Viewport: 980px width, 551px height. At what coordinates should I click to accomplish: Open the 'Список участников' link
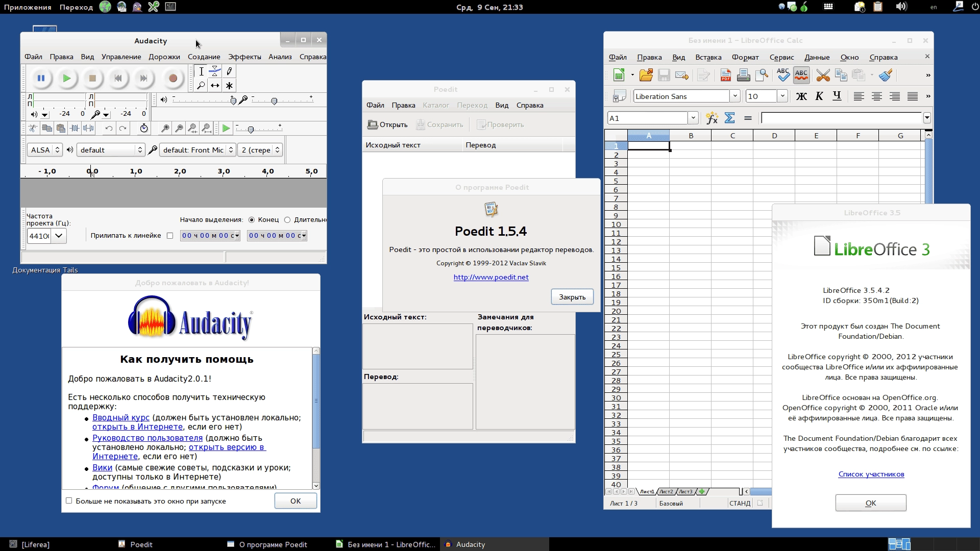(x=871, y=474)
